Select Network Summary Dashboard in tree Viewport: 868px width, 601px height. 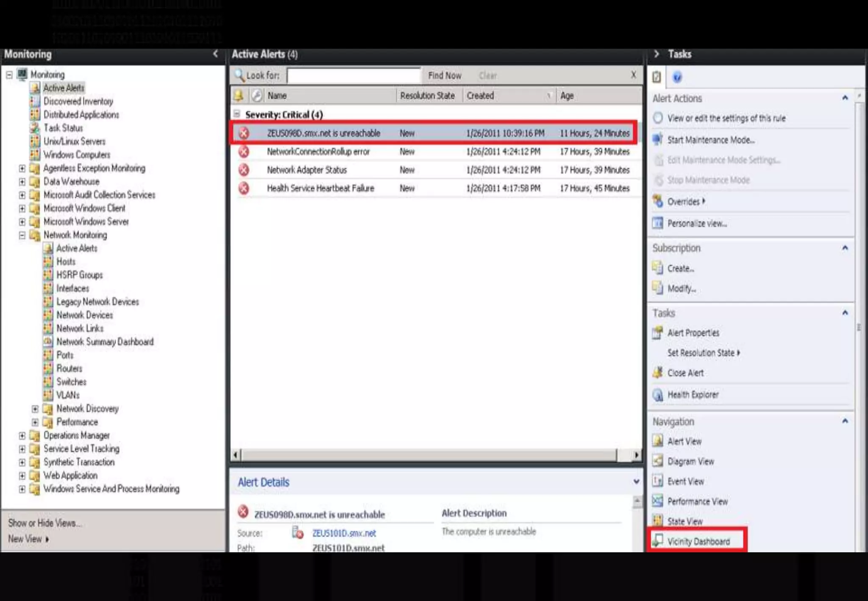click(105, 342)
